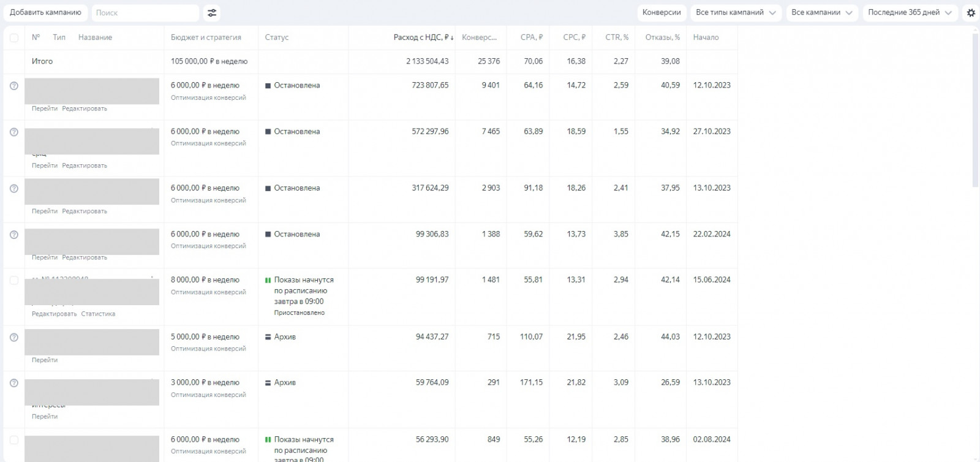The image size is (980, 462).
Task: Toggle the select-all checkbox in table header
Action: [14, 38]
